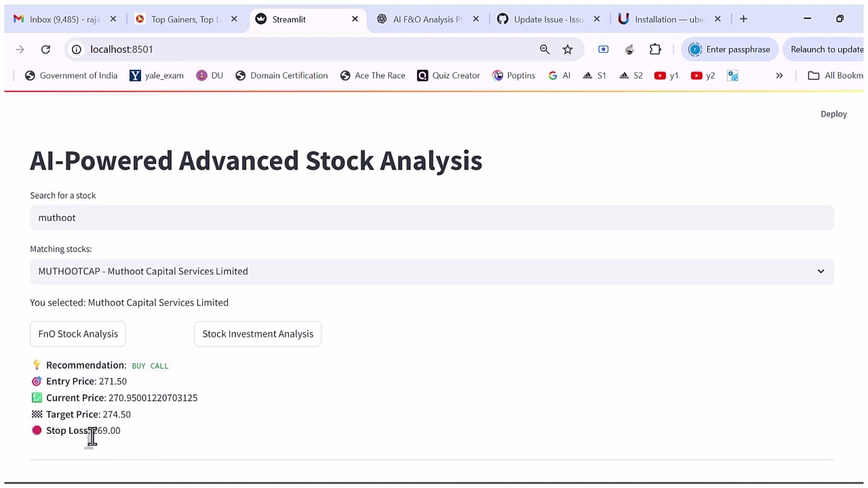
Task: Open the S2 bookmark
Action: [631, 75]
